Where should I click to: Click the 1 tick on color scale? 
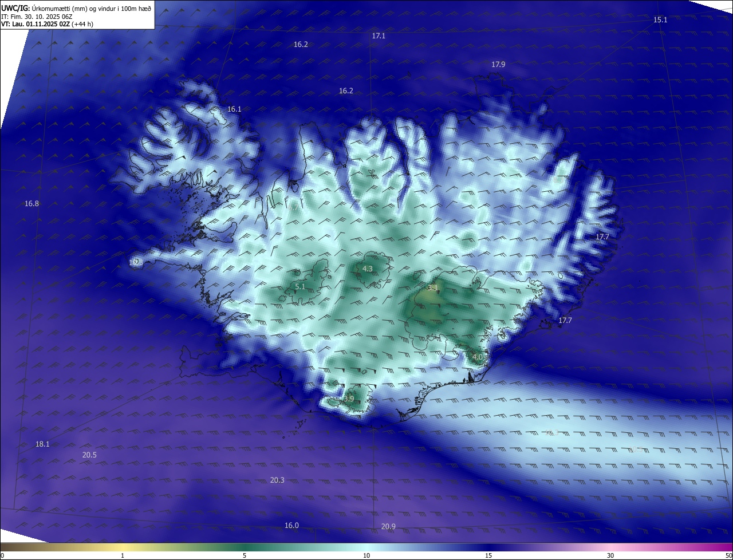[x=123, y=555]
